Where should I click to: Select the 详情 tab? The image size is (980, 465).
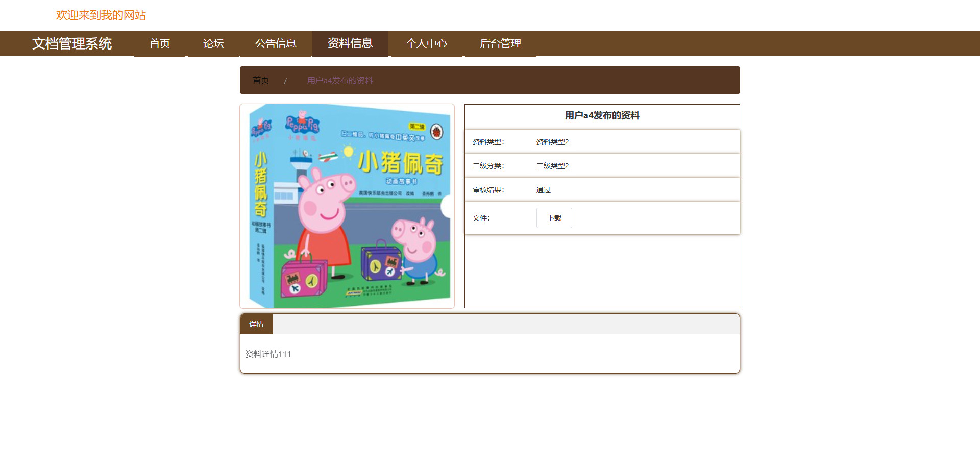(256, 324)
